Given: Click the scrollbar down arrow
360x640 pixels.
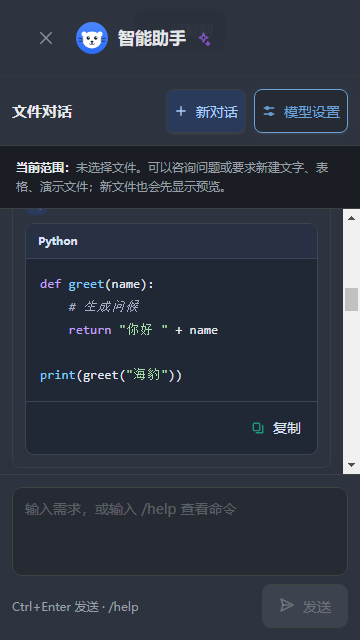Looking at the screenshot, I should click(351, 465).
